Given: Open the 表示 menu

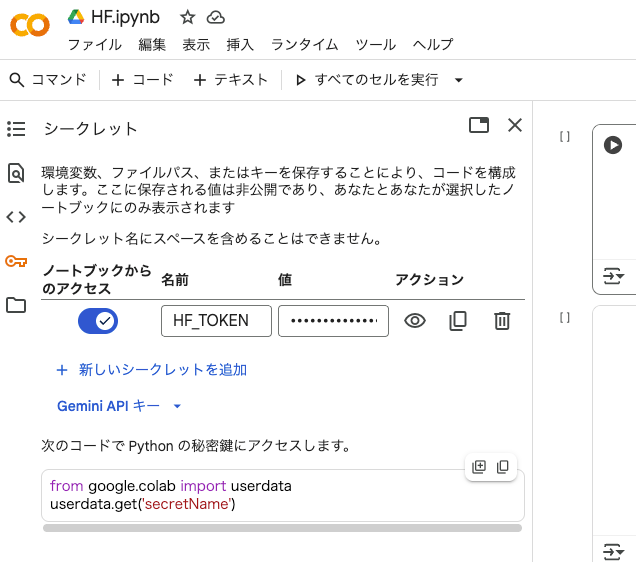Looking at the screenshot, I should (x=196, y=45).
